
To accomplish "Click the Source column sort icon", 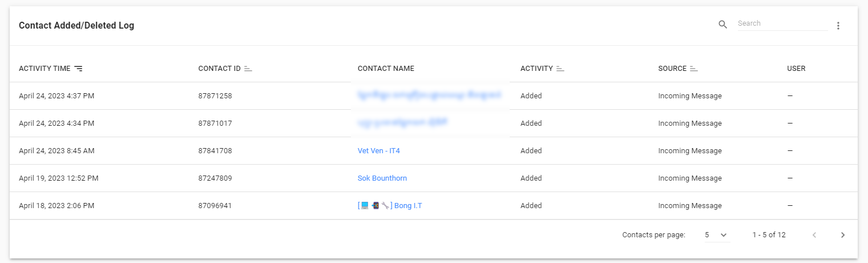I will click(694, 69).
